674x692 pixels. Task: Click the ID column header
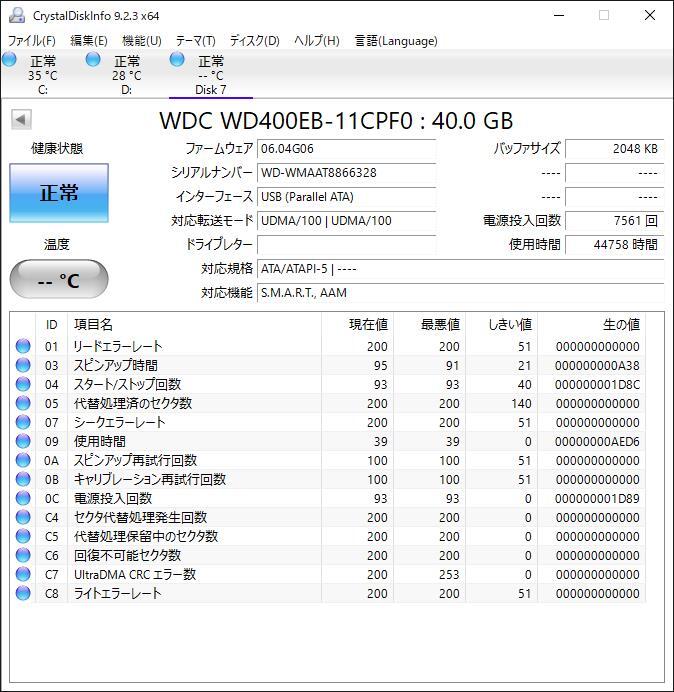point(52,325)
